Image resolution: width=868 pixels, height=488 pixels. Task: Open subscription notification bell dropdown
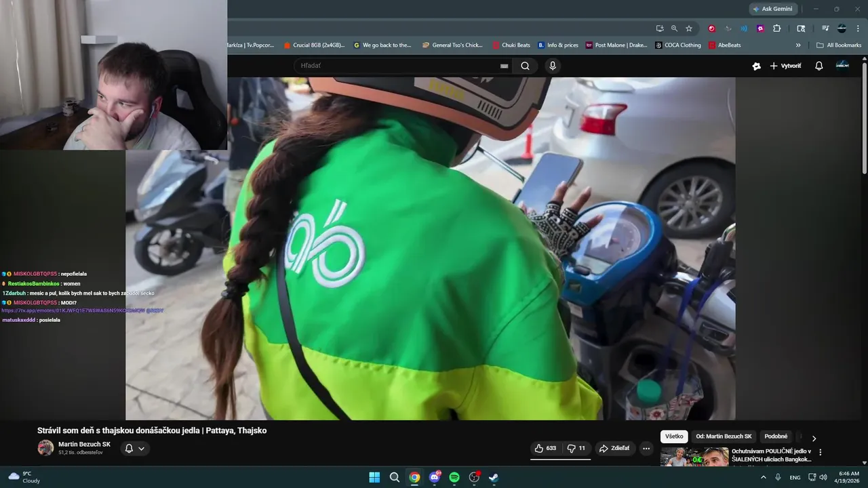tap(135, 448)
